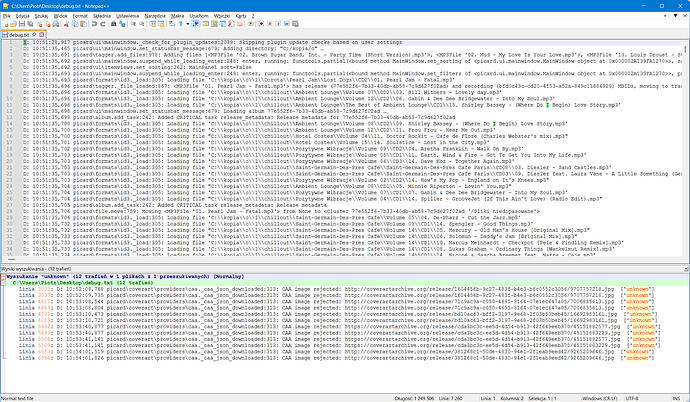Open the tab list dropdown arrow at top right
Image resolution: width=690 pixels, height=402 pixels.
click(675, 16)
